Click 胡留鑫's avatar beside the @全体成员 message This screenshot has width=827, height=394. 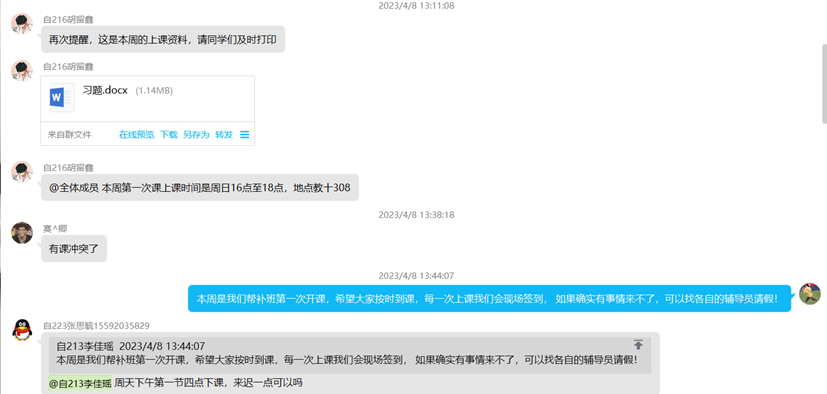click(x=22, y=172)
